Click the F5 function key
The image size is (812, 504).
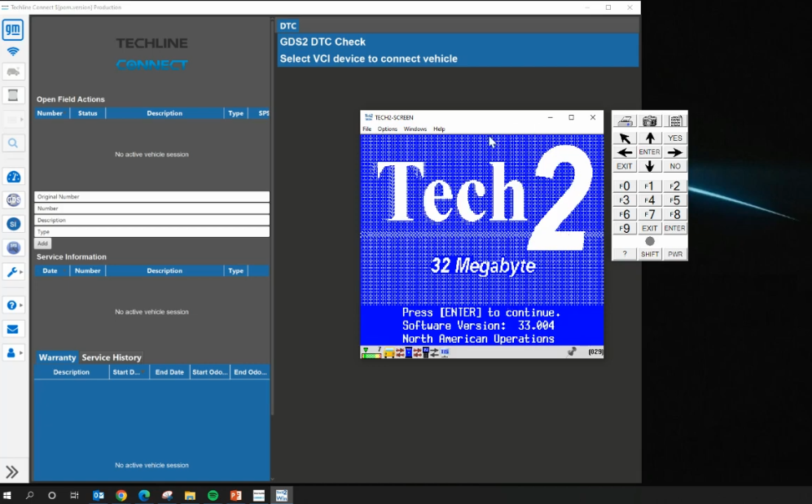click(675, 200)
